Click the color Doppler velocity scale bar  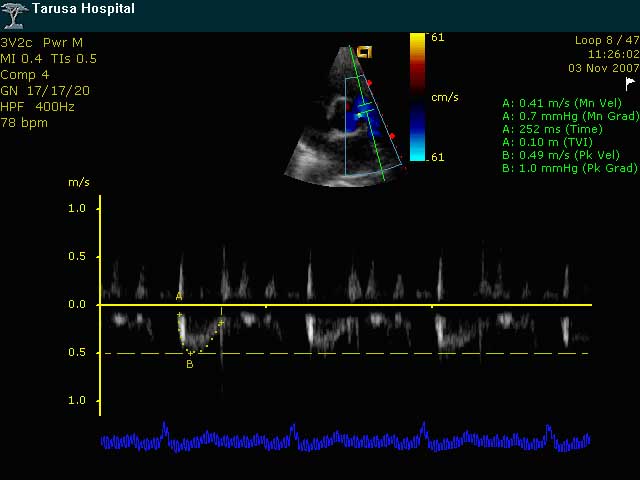tap(417, 97)
